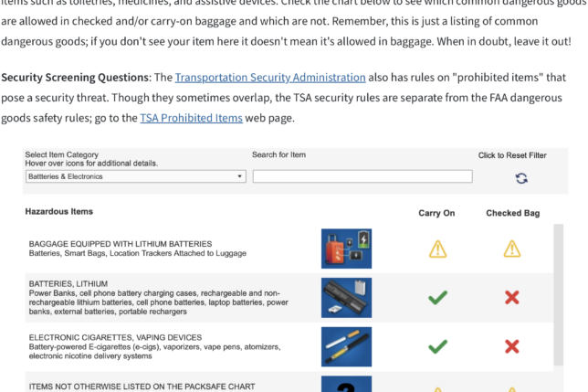Image resolution: width=588 pixels, height=392 pixels.
Task: Click the smart luggage thumbnail image
Action: pos(346,249)
